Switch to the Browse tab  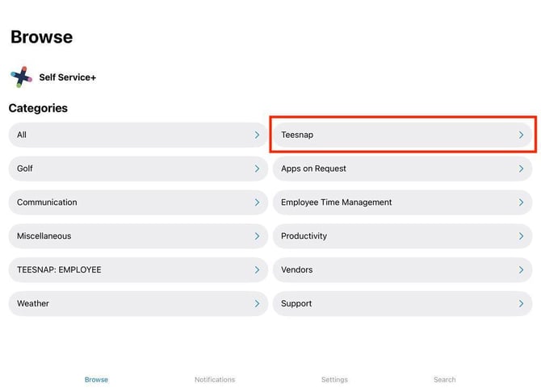click(x=96, y=380)
